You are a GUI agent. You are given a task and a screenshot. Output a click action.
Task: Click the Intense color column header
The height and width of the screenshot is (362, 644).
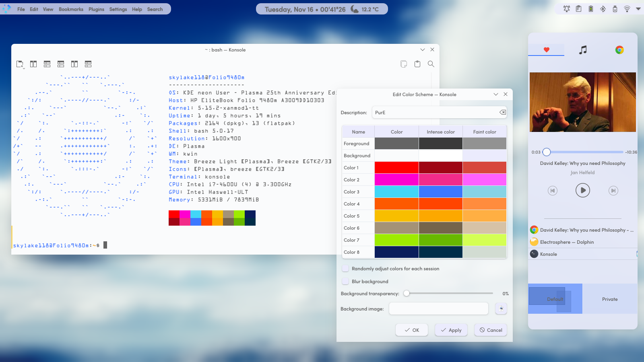click(x=441, y=132)
